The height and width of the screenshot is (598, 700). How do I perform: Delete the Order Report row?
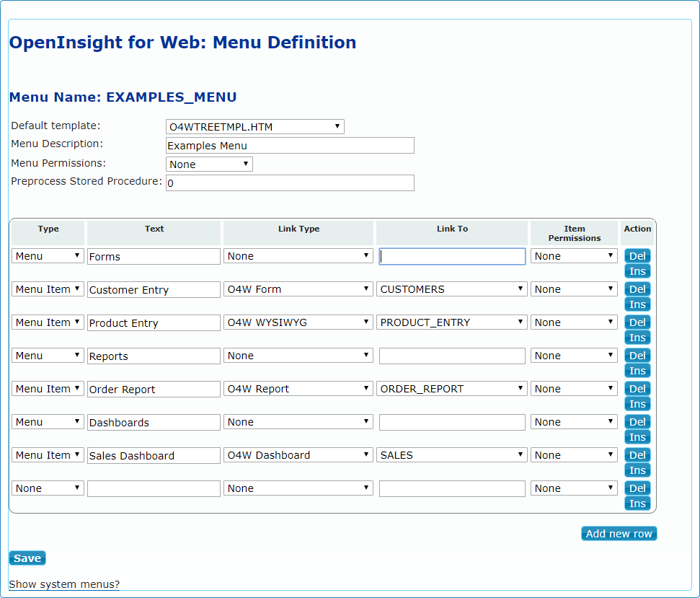(637, 389)
